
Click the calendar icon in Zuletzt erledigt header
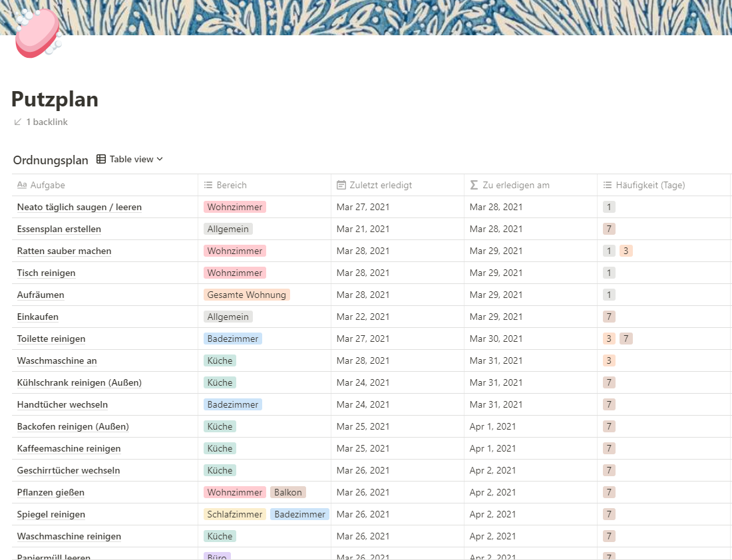tap(341, 186)
